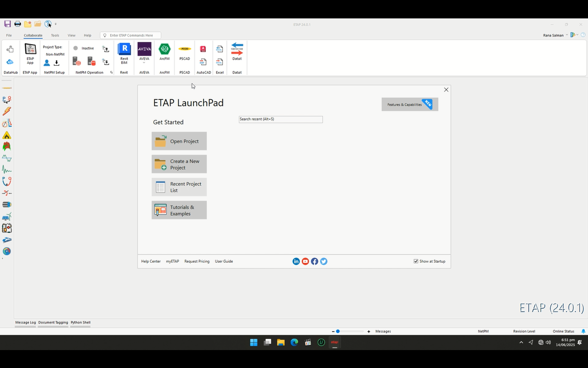Uncheck Show at Startup on the LaunchPad
588x368 pixels.
click(415, 261)
